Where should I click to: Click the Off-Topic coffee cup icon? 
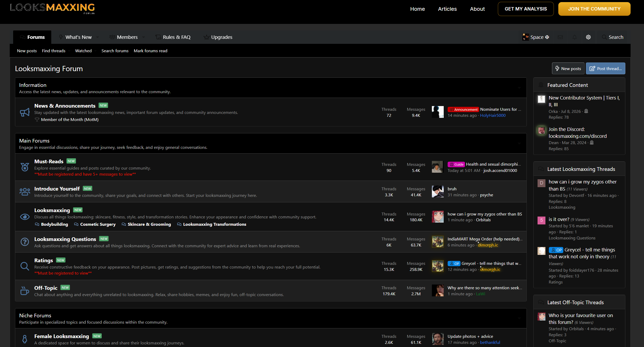click(25, 291)
